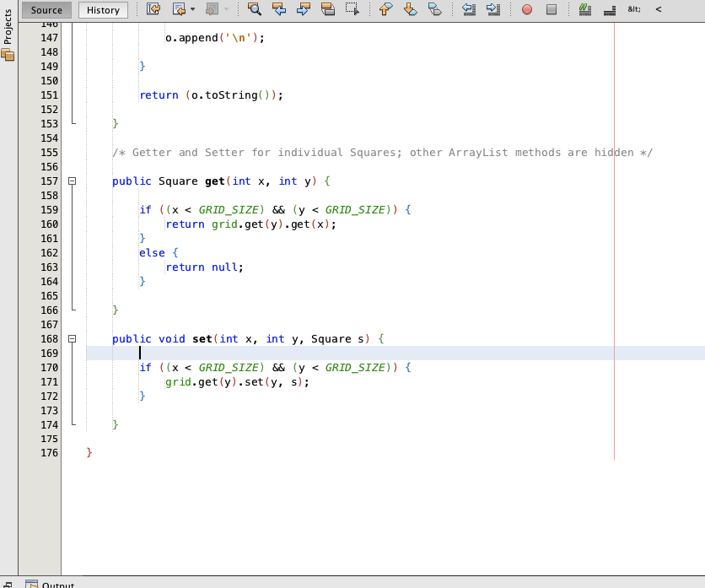Collapse the code fold for the get method
This screenshot has height=588, width=705.
pos(72,181)
